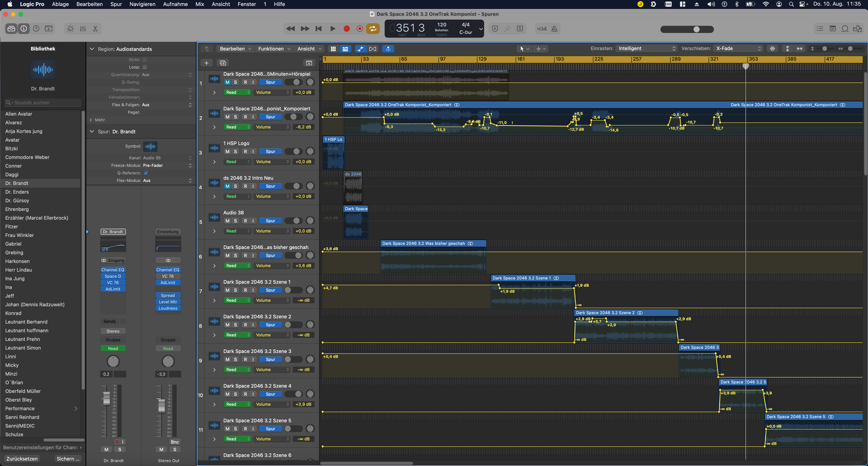Toggle Smart Controls dial icon
Screen dimensions: 868x466
coord(70,29)
